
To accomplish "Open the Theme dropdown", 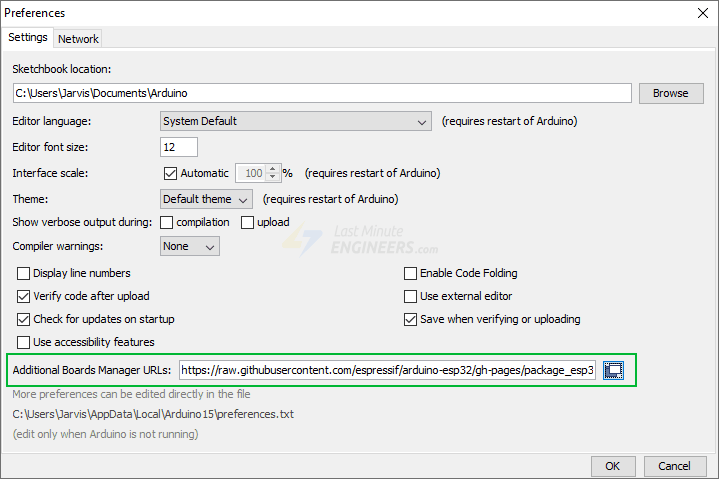I will [206, 199].
